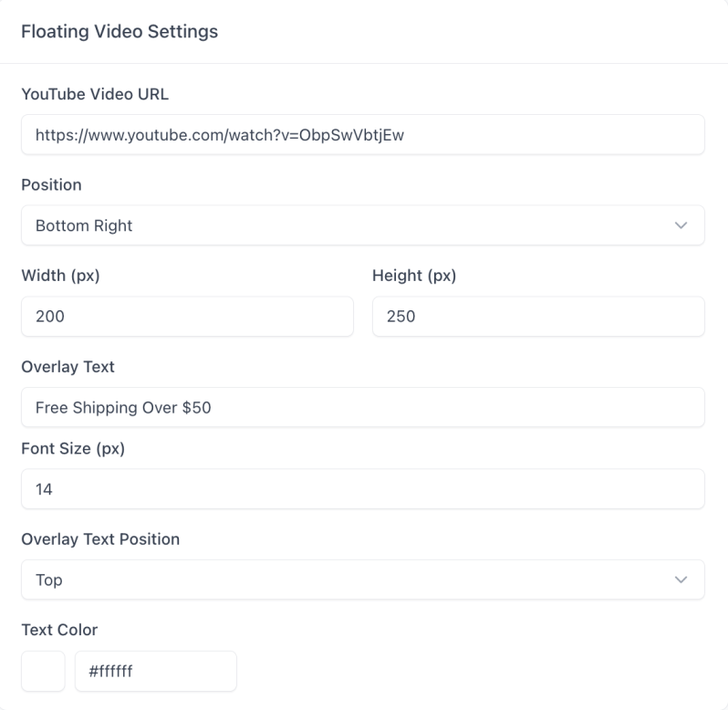Viewport: 728px width, 710px height.
Task: Click the Overlay Text label
Action: click(68, 367)
